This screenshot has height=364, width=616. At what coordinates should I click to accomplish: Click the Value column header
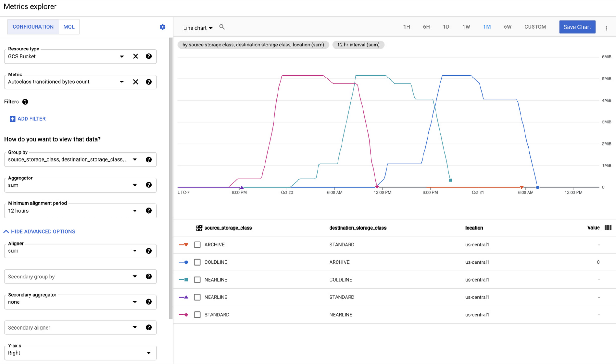pos(593,228)
